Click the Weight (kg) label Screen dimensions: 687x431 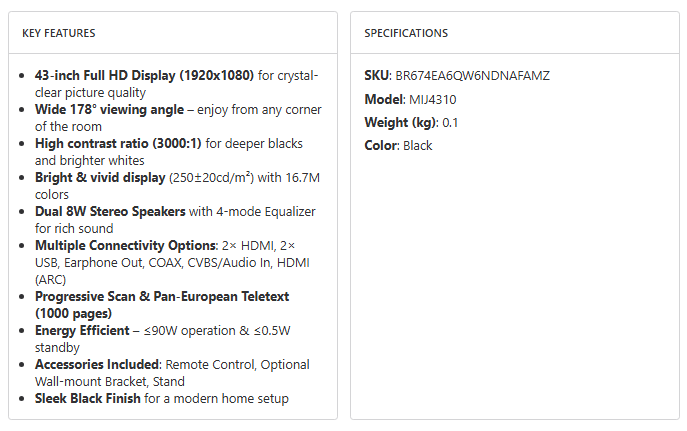[x=401, y=122]
